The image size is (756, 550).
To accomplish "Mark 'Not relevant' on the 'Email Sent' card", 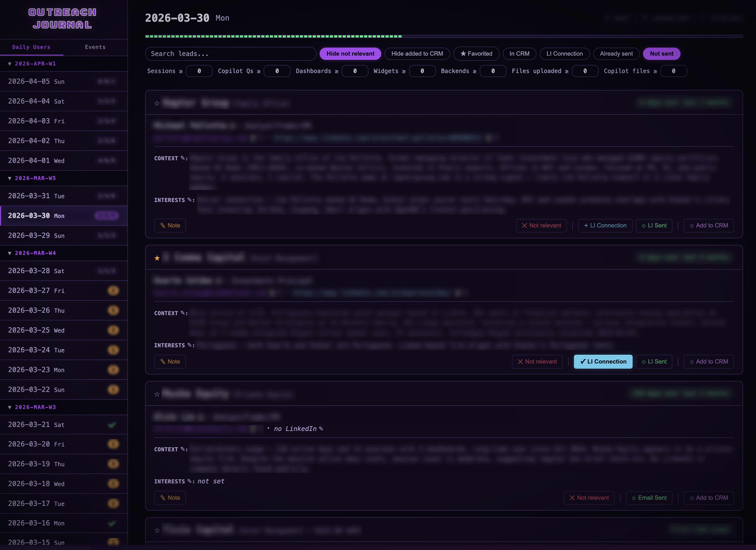I will (x=589, y=498).
